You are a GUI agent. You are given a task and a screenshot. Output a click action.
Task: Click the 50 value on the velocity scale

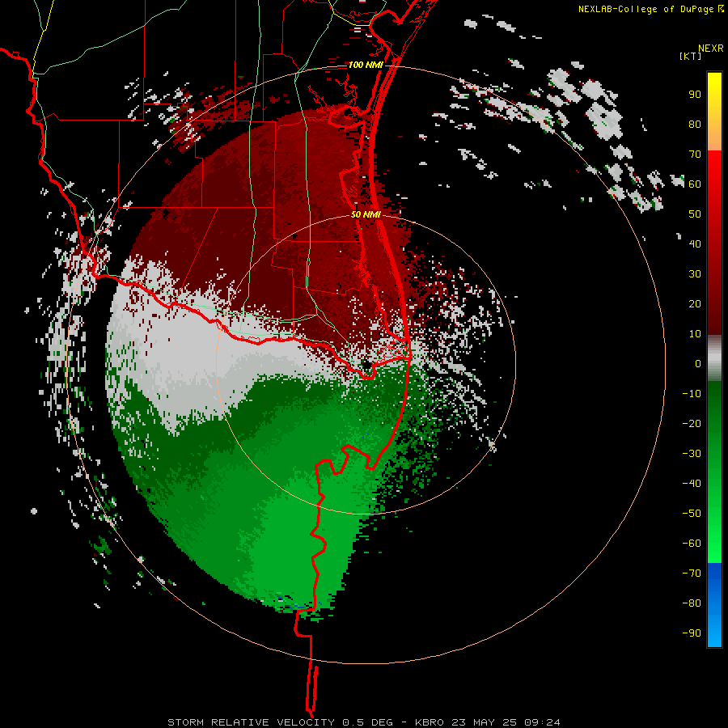[x=695, y=214]
